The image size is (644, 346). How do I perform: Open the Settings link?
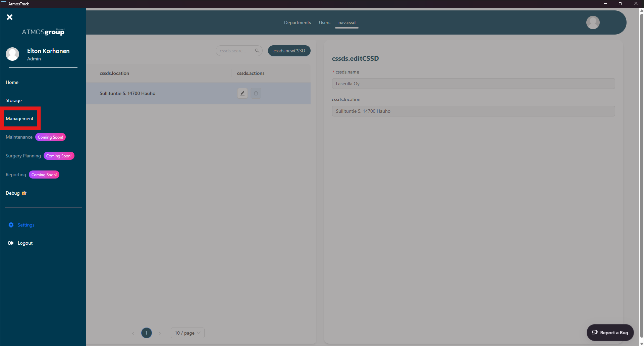click(x=26, y=225)
